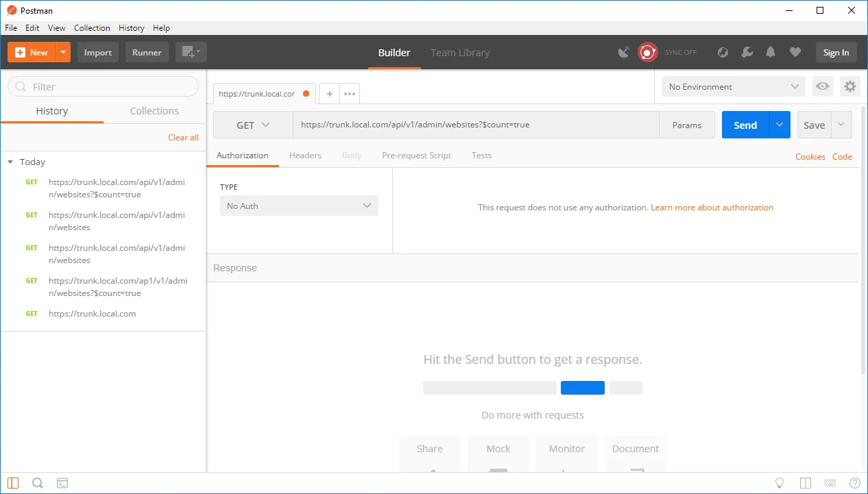
Task: Open the View menu
Action: click(x=57, y=28)
